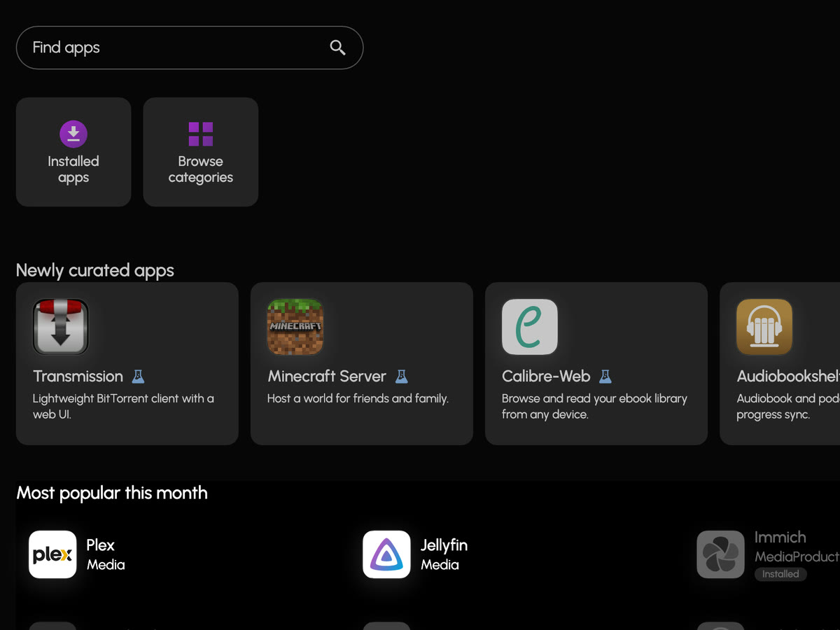840x630 pixels.
Task: Click the purple category grid icon
Action: (x=201, y=134)
